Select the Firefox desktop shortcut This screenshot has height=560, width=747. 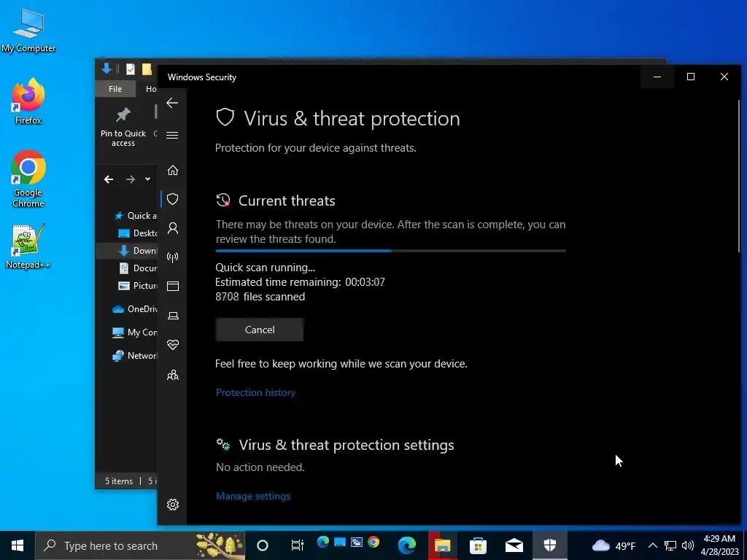coord(28,102)
